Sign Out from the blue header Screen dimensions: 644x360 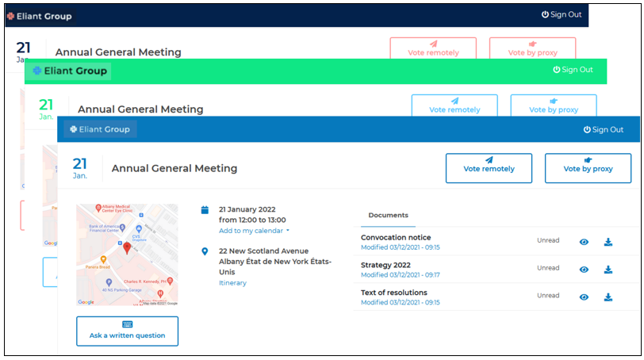(603, 129)
